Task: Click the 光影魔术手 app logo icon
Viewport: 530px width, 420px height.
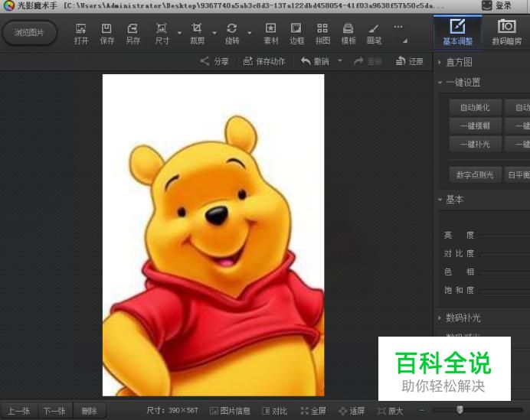Action: 8,5
